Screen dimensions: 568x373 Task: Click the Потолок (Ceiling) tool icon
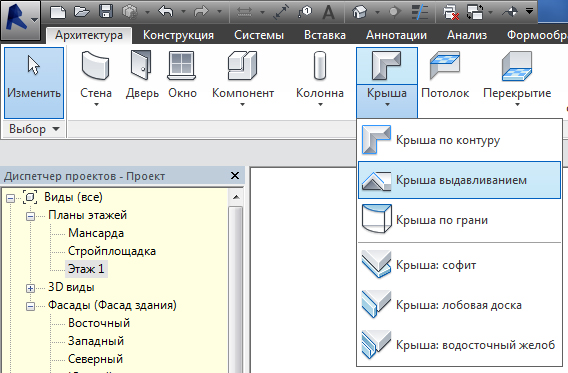point(445,65)
